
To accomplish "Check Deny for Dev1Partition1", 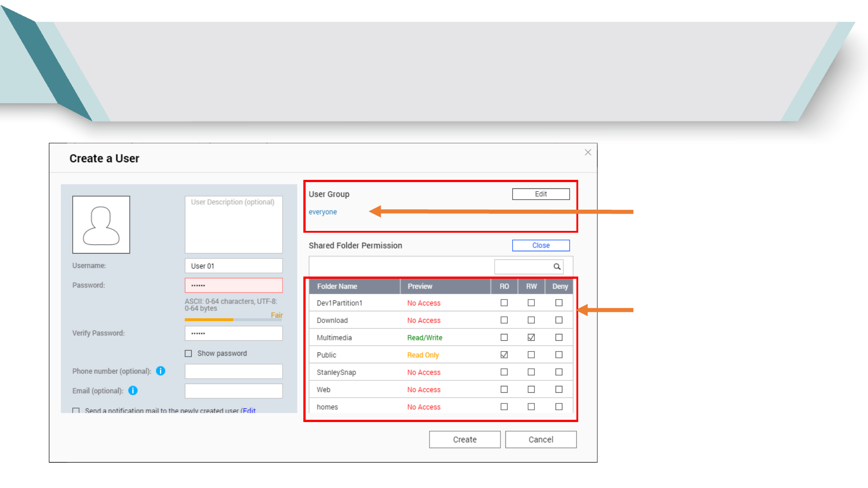I will point(559,303).
